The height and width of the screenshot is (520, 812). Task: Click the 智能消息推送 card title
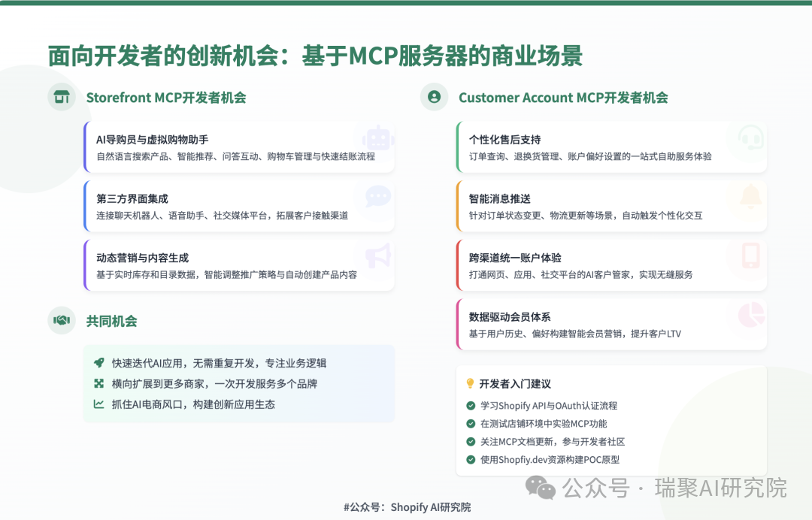pyautogui.click(x=500, y=198)
